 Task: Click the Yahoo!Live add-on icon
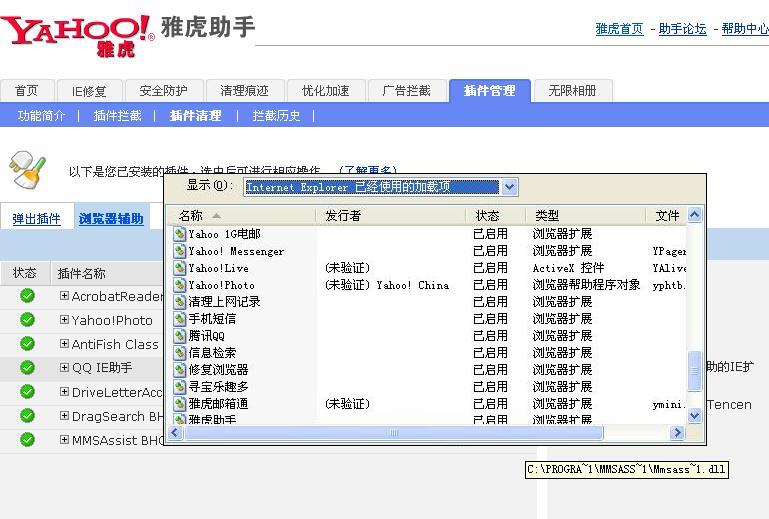coord(179,268)
